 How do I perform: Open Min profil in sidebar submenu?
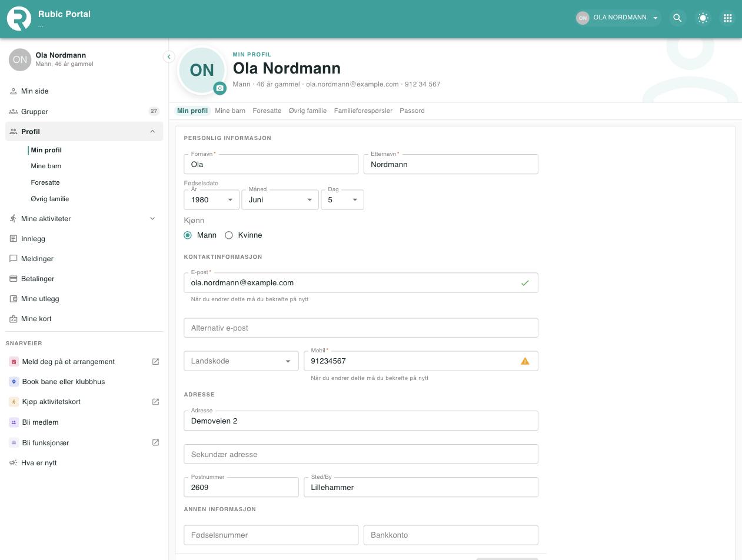tap(46, 150)
